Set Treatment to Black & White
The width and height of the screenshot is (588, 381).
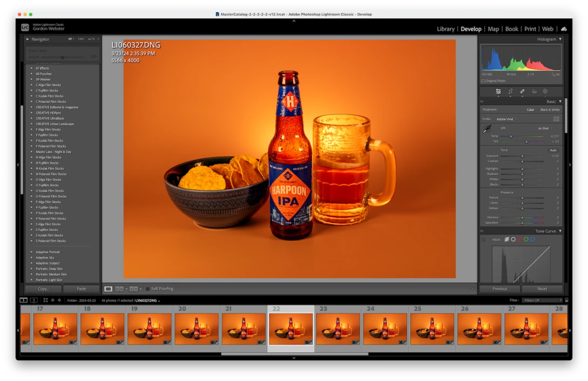tap(550, 110)
